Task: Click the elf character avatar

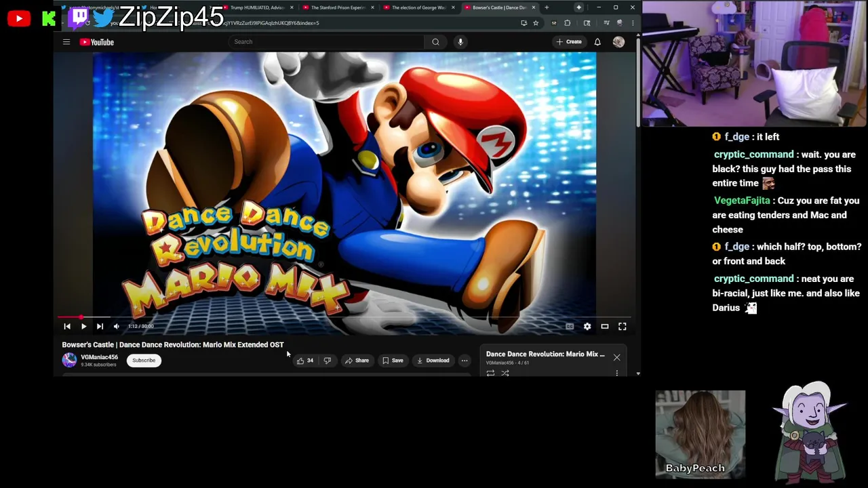Action: (x=810, y=431)
